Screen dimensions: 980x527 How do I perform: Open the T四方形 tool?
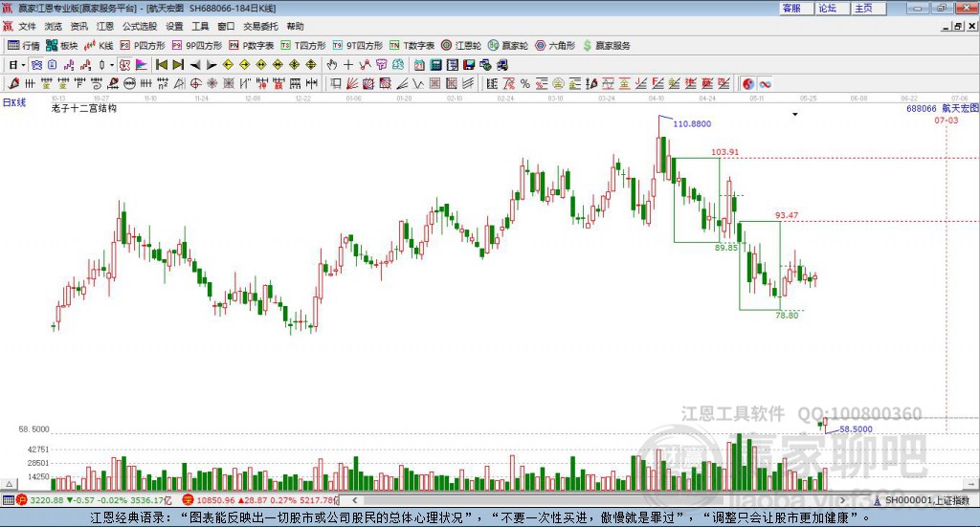tap(303, 46)
